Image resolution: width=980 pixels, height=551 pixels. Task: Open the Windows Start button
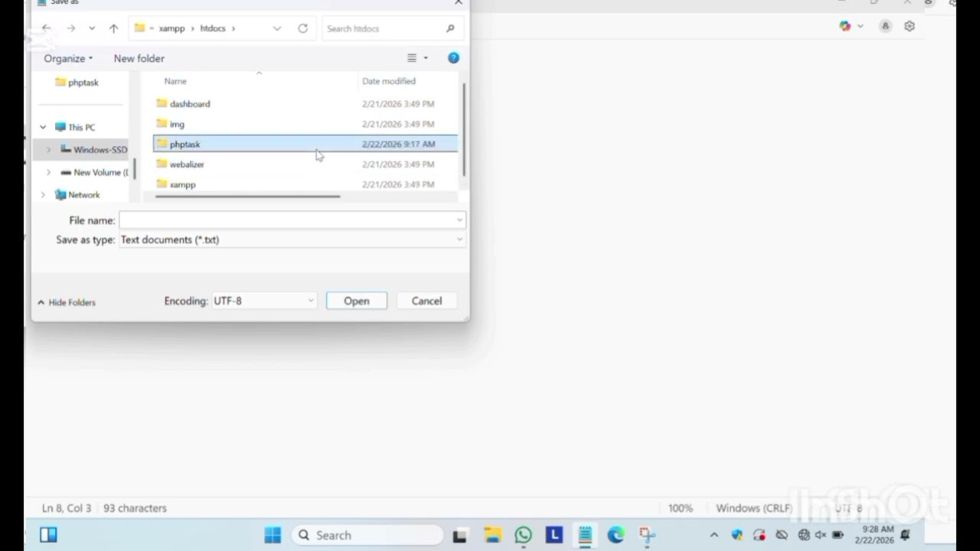click(x=273, y=535)
